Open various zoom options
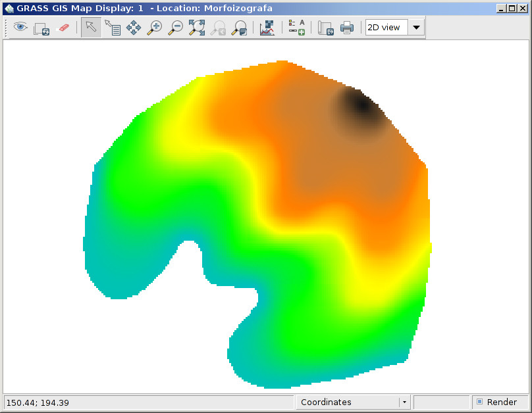Screen dimensions: 532x413 pos(238,28)
